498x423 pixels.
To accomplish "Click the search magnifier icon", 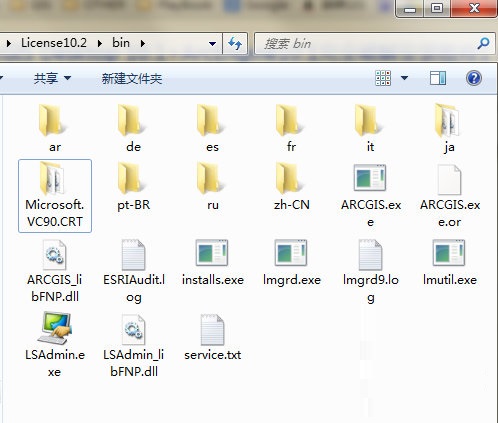I will tap(483, 43).
